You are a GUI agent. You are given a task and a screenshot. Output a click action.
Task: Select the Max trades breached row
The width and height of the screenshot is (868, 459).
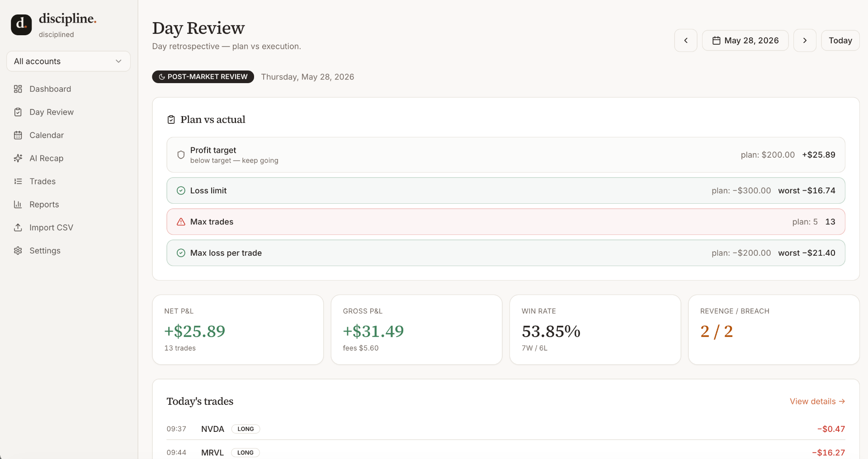tap(506, 222)
